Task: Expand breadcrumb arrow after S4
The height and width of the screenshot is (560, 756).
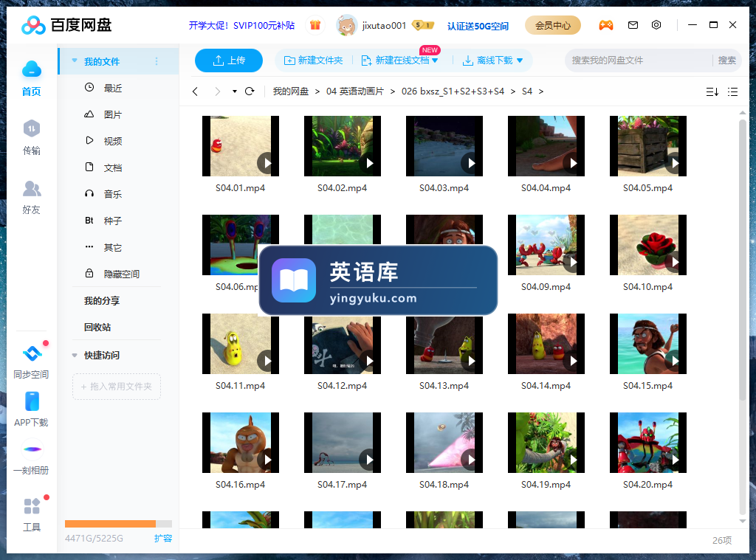Action: [541, 91]
